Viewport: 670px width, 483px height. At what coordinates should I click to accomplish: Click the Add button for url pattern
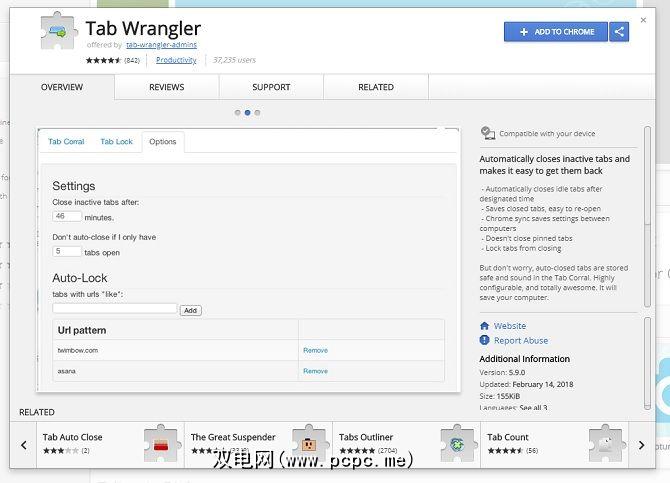191,310
